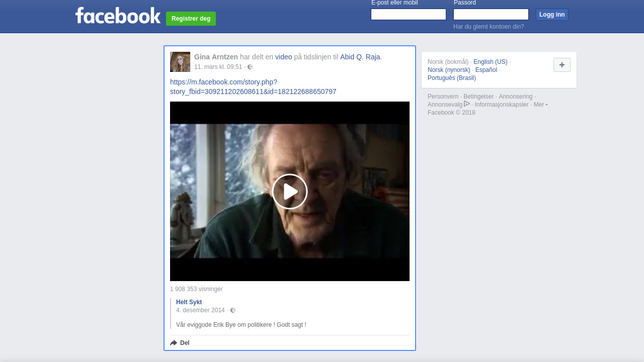Open Gina Arntzen's profile picture
This screenshot has height=362, width=644.
[x=180, y=62]
